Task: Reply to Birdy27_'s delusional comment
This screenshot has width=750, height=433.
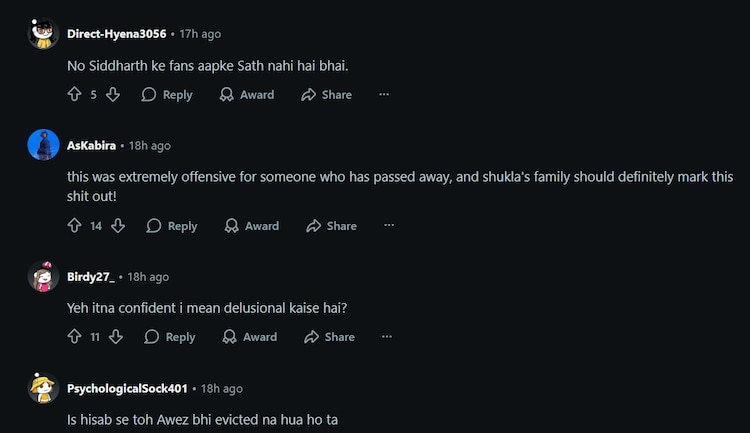Action: 169,337
